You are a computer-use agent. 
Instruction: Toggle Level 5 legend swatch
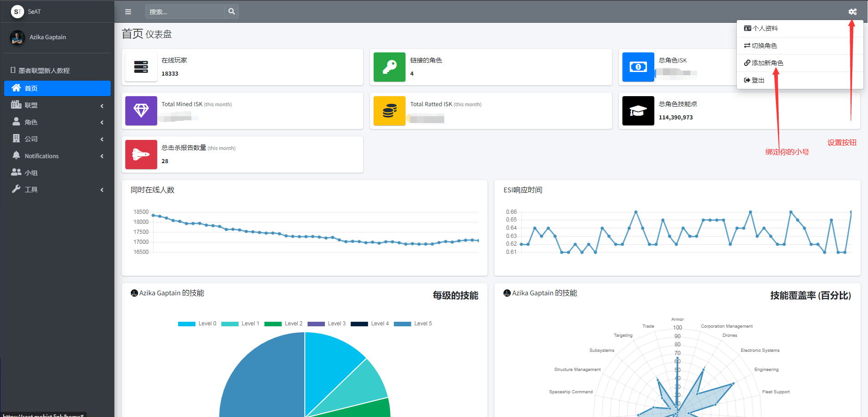click(x=402, y=324)
